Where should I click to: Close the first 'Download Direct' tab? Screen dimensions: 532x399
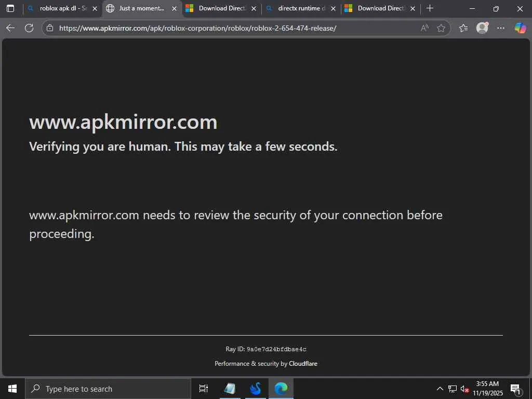[x=254, y=9]
